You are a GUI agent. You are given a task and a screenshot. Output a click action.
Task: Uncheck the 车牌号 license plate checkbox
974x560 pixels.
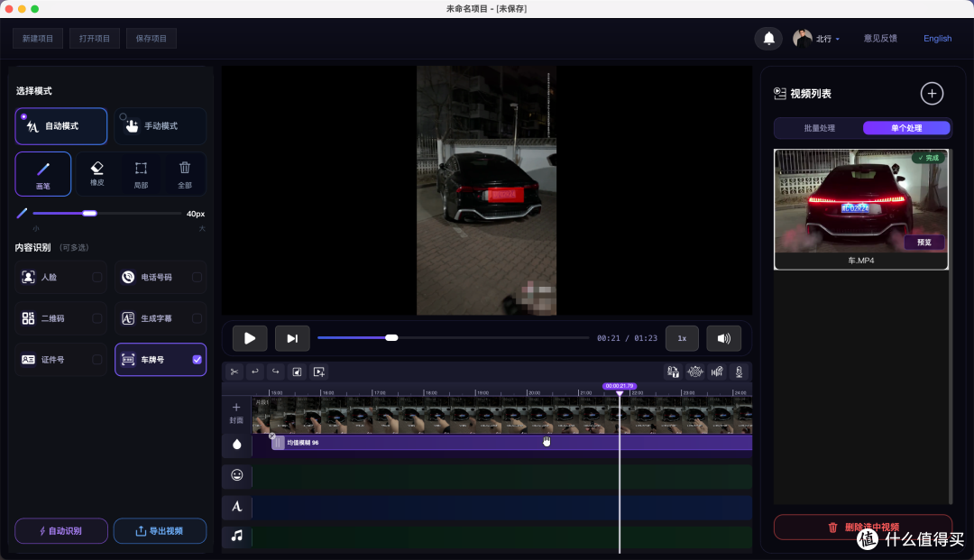pos(197,360)
